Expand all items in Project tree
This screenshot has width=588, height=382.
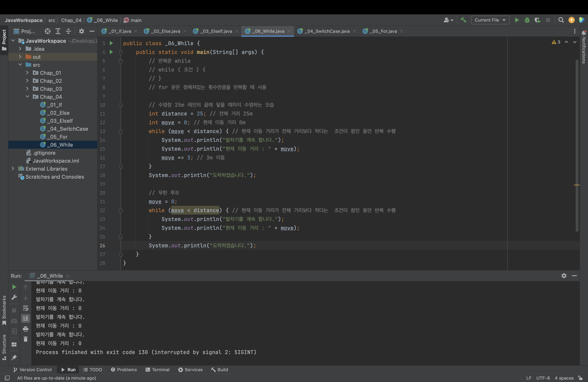pyautogui.click(x=58, y=31)
